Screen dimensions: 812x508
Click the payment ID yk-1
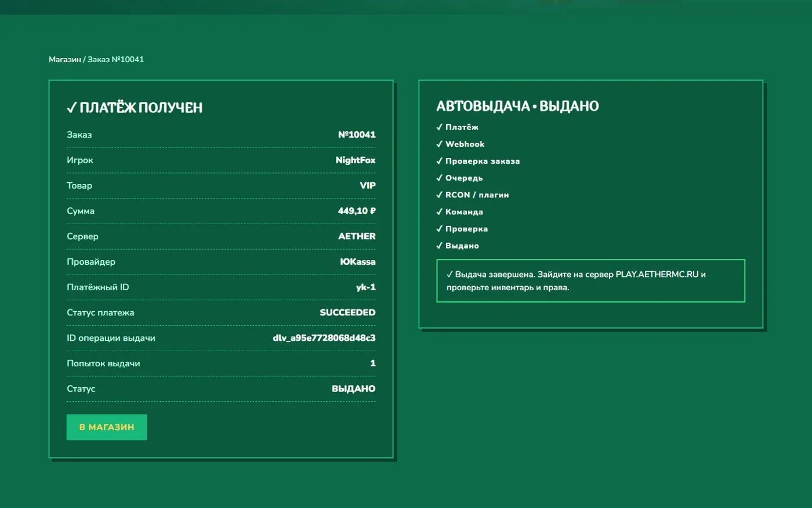[x=366, y=287]
